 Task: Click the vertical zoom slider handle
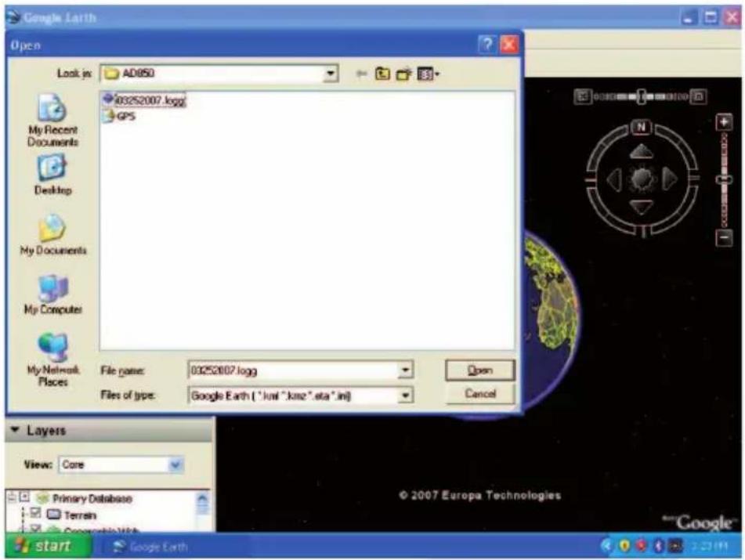pyautogui.click(x=724, y=179)
